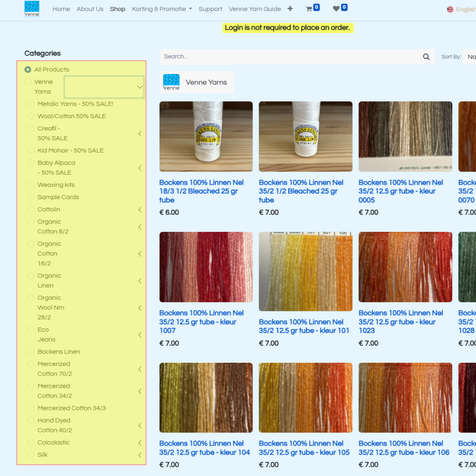
Task: Expand the Organic Cotton 16/2 subcategories
Action: [x=140, y=254]
